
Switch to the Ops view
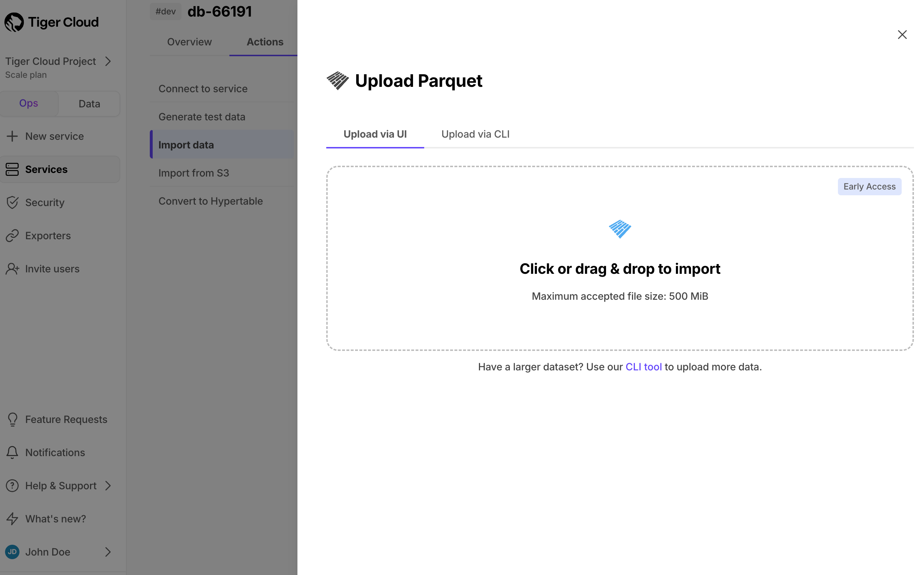click(x=28, y=103)
